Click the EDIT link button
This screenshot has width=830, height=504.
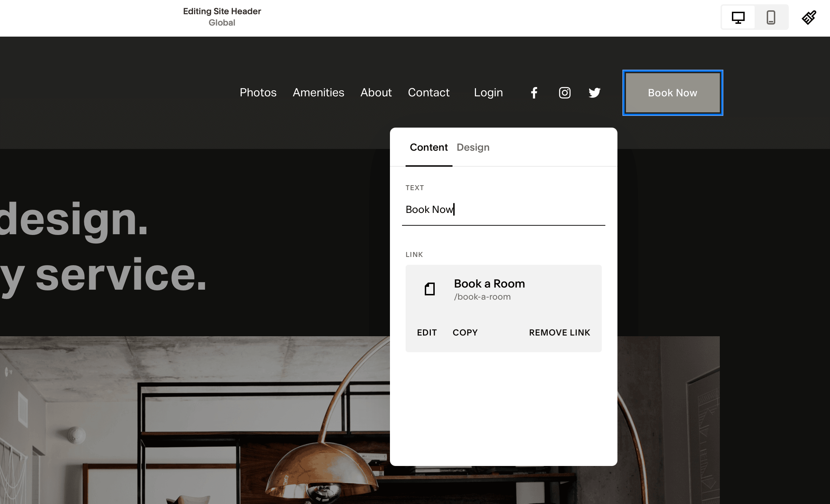click(x=427, y=332)
